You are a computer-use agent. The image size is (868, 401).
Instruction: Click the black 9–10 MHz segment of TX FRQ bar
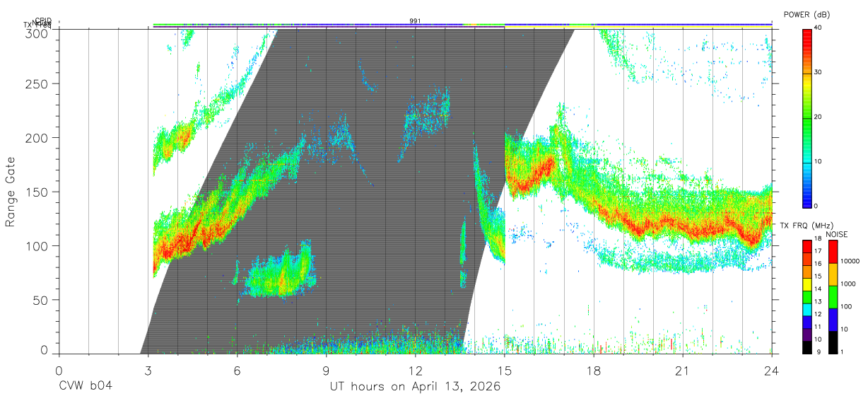click(807, 347)
